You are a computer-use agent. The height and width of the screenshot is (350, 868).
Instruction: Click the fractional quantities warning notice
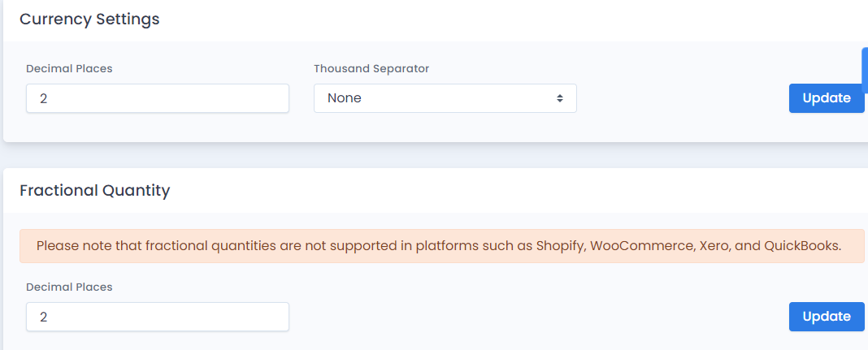[x=442, y=246]
